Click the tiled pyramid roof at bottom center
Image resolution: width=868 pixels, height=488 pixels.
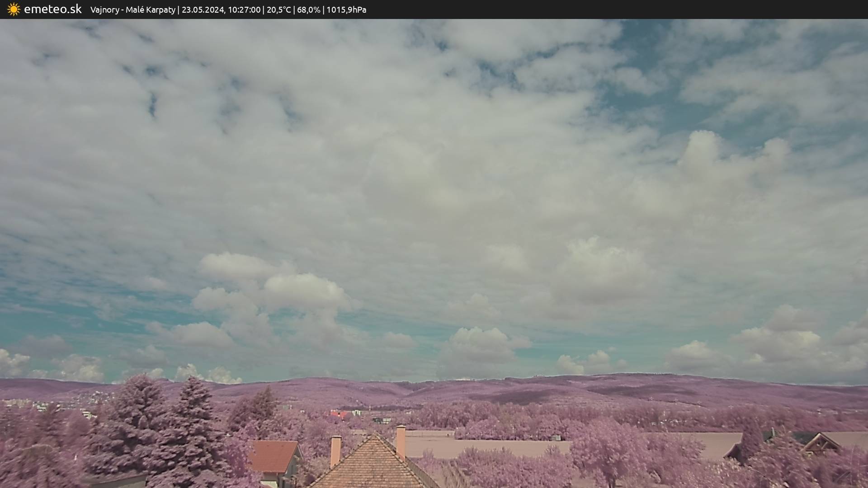[373, 465]
